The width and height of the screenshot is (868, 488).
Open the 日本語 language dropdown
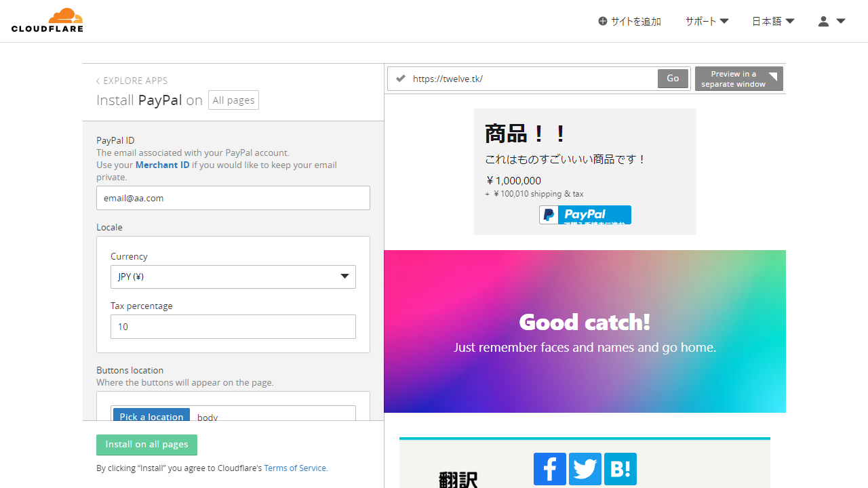tap(772, 21)
